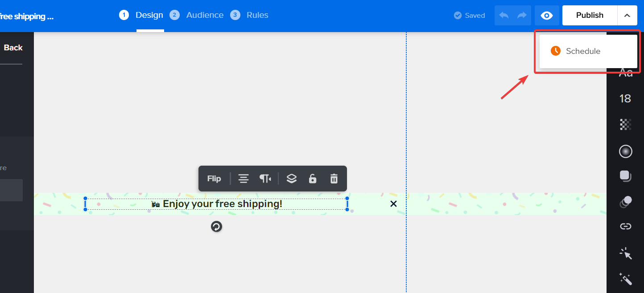The image size is (644, 293).
Task: Click the Back link in sidebar
Action: coord(13,48)
